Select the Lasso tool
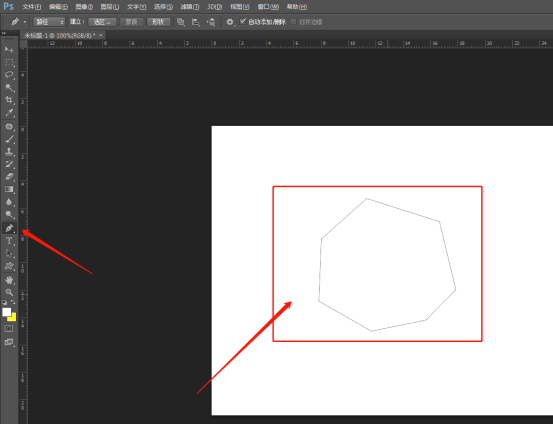This screenshot has width=553, height=424. [x=9, y=75]
